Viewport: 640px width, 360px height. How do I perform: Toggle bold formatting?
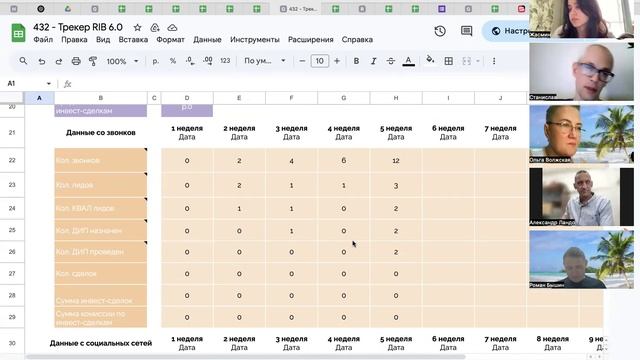click(x=356, y=61)
